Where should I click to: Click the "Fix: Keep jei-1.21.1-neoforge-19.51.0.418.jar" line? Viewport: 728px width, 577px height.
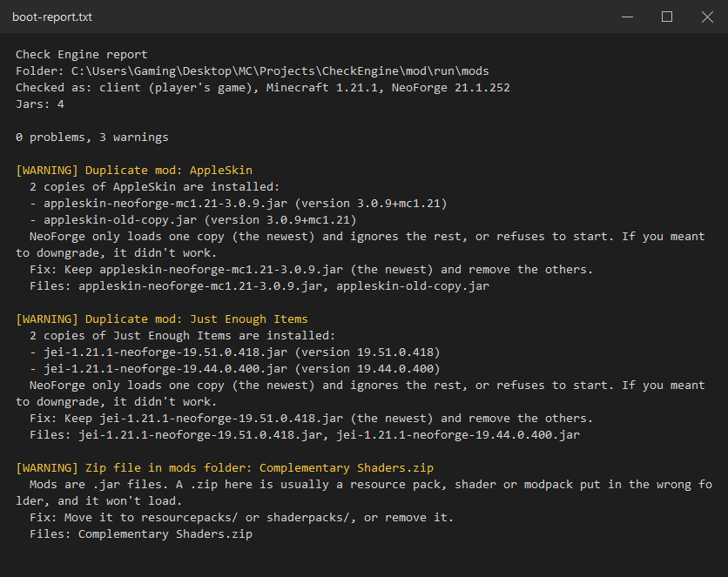click(x=311, y=419)
